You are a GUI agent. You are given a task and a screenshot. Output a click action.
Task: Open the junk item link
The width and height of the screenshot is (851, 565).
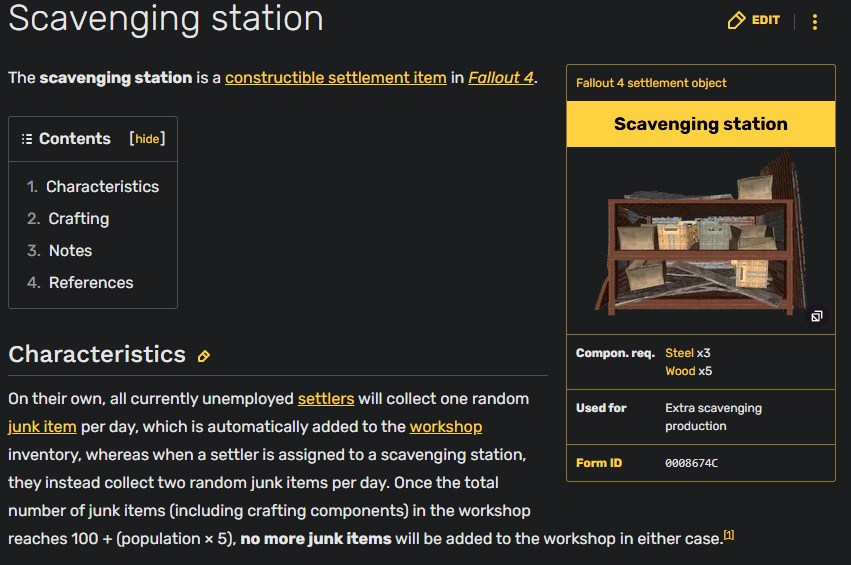(x=42, y=427)
